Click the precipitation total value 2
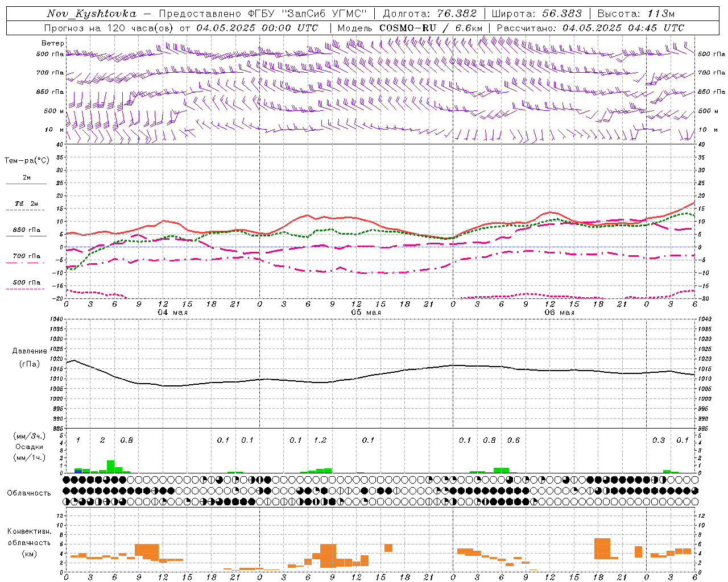The height and width of the screenshot is (582, 728). (102, 440)
